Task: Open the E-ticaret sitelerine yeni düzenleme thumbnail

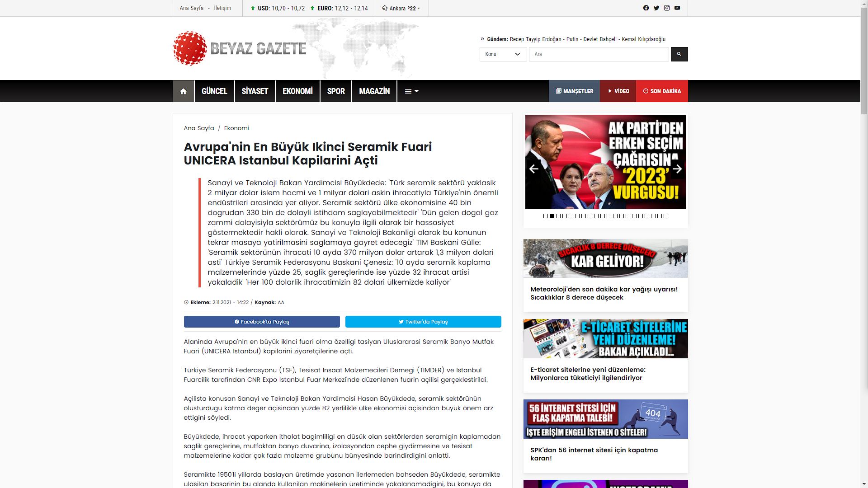Action: (606, 339)
